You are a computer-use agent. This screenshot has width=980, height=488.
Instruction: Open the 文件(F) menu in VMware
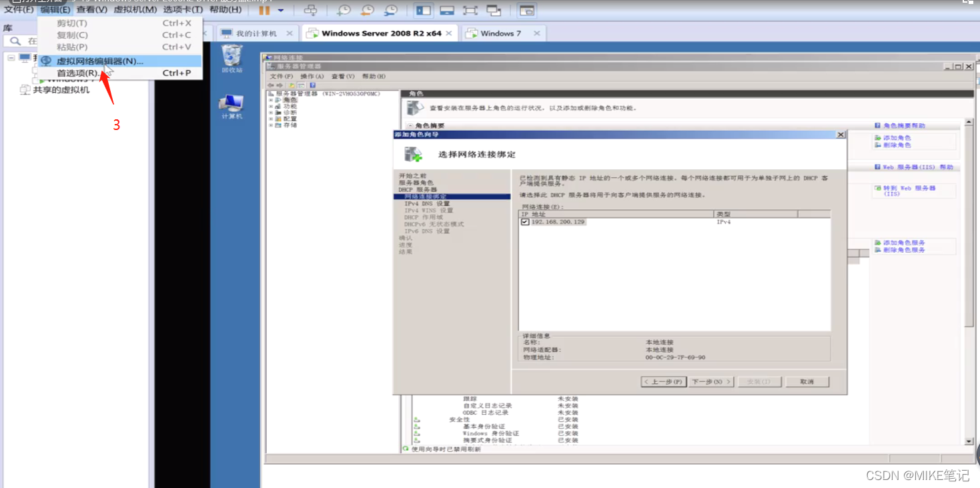point(19,9)
